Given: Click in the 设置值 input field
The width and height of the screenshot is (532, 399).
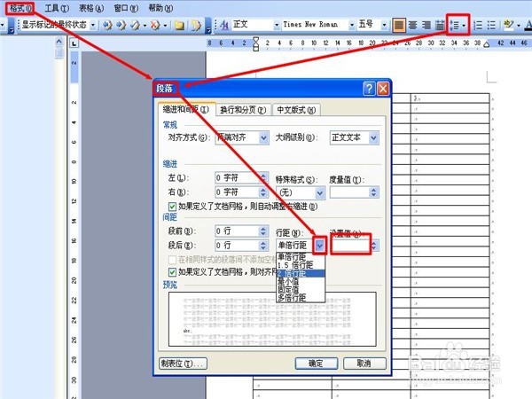Looking at the screenshot, I should point(350,246).
